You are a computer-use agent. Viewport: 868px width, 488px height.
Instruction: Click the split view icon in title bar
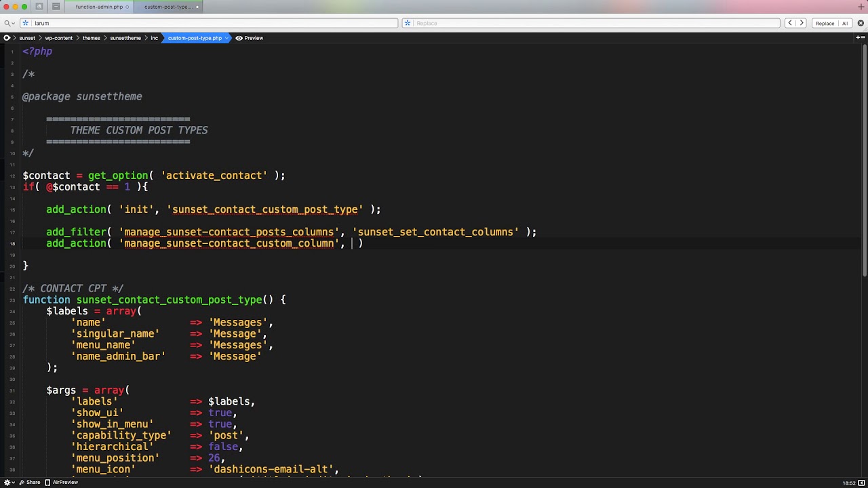click(56, 7)
